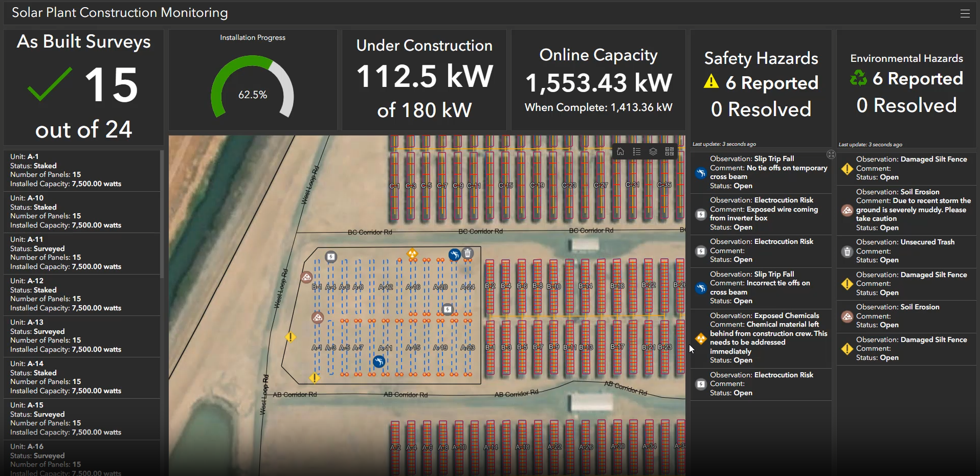
Task: Click the chemical hazard marker on the map
Action: click(412, 254)
